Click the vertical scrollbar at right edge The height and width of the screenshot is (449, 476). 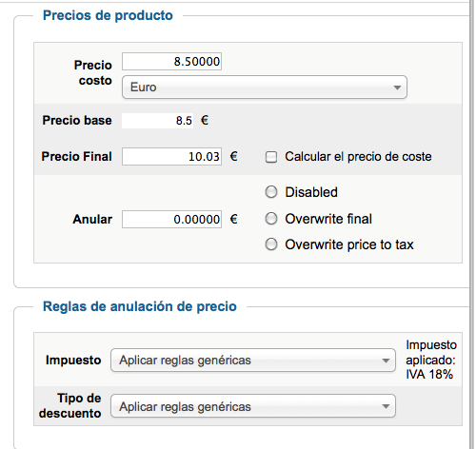click(472, 224)
